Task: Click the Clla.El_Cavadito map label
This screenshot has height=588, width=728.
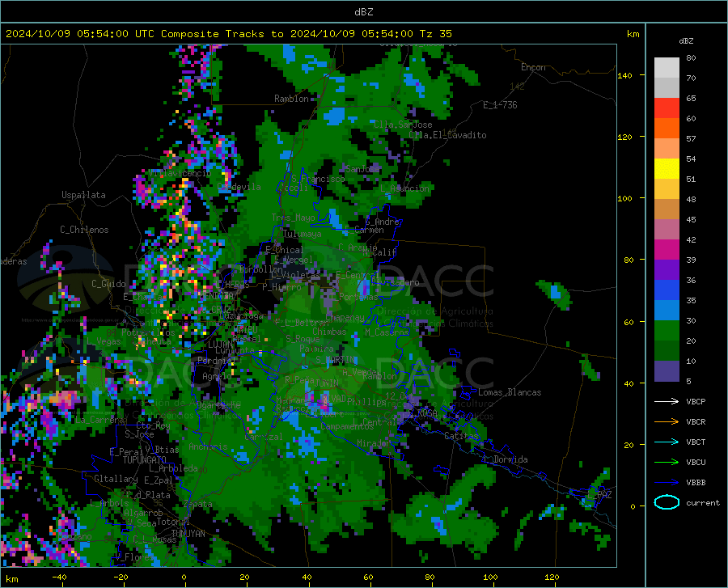Action: click(447, 135)
